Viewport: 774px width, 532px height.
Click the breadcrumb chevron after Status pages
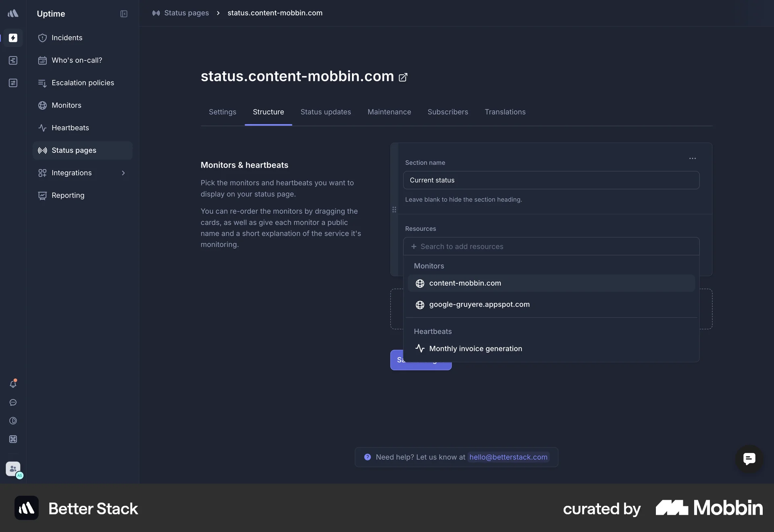tap(218, 13)
